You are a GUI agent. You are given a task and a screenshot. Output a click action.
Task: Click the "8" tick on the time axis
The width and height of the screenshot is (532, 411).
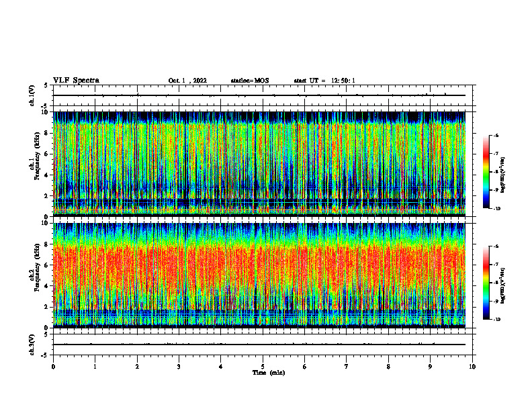[388, 367]
